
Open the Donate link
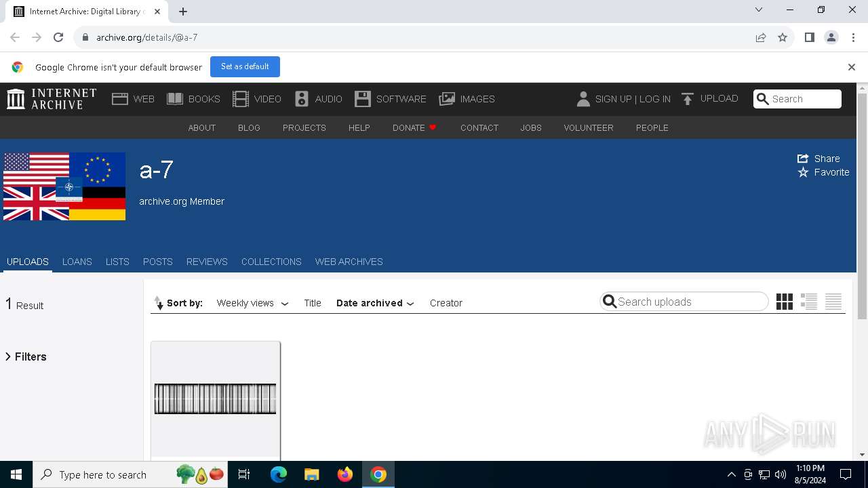414,127
